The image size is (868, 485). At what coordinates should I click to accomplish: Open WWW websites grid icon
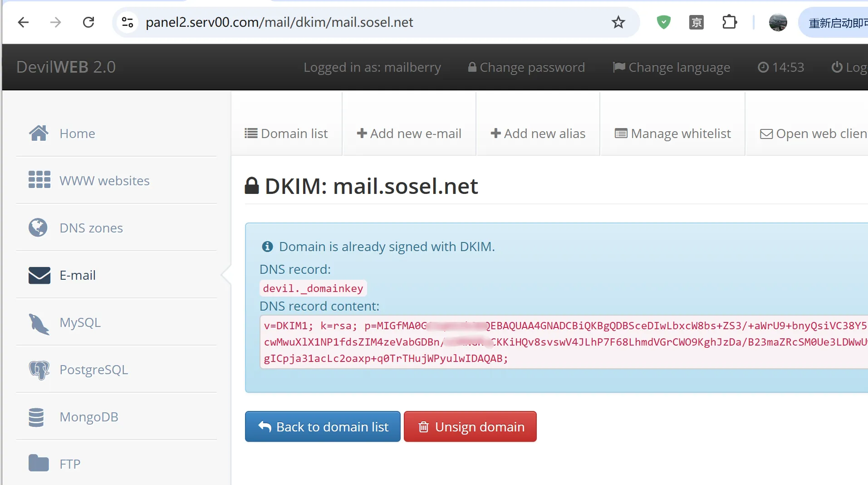39,180
